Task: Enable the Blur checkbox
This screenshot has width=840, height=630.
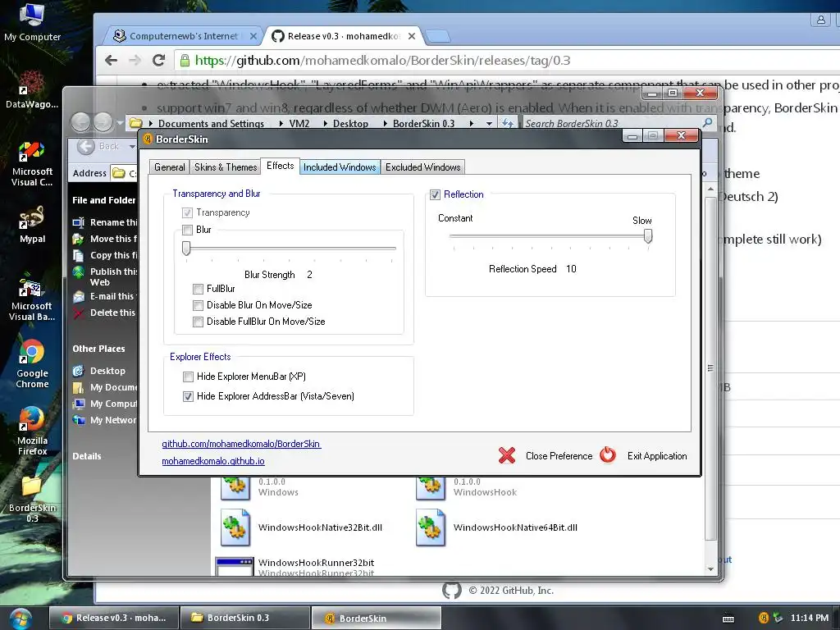Action: click(187, 230)
